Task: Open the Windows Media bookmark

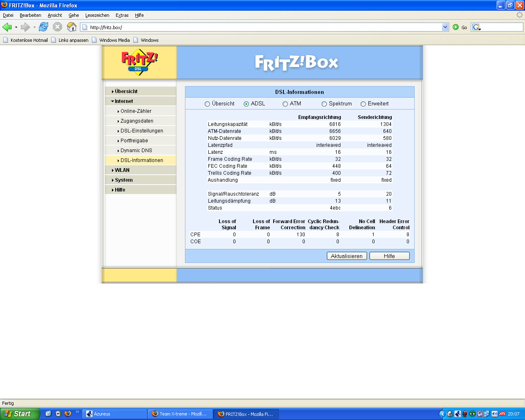Action: [111, 40]
